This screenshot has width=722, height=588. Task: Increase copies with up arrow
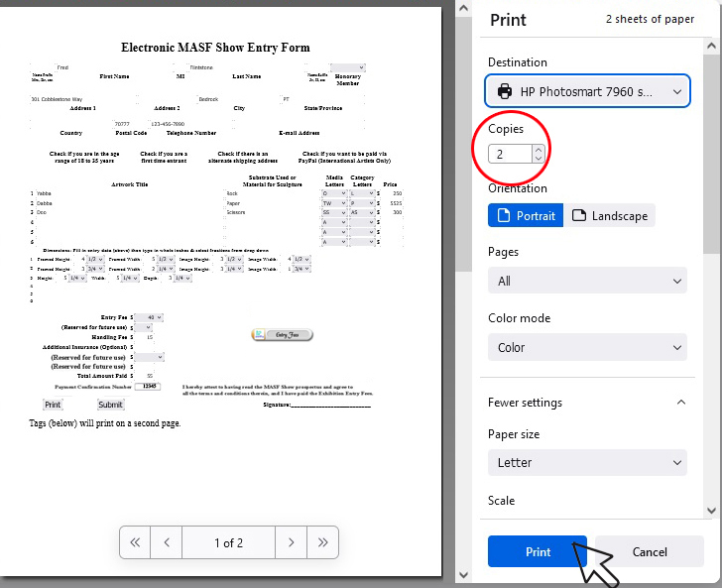[538, 149]
